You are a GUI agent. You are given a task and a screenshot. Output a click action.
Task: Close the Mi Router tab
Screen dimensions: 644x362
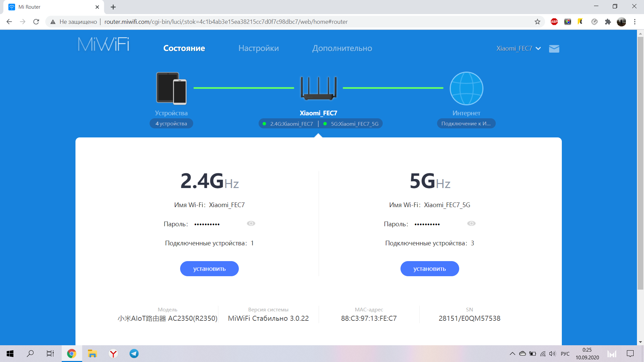click(x=97, y=7)
